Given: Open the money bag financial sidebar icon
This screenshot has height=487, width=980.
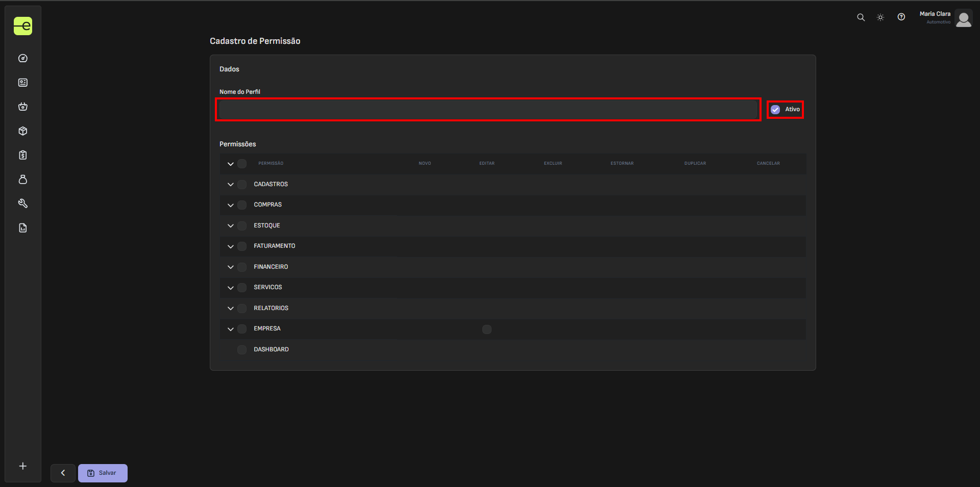Looking at the screenshot, I should 23,180.
